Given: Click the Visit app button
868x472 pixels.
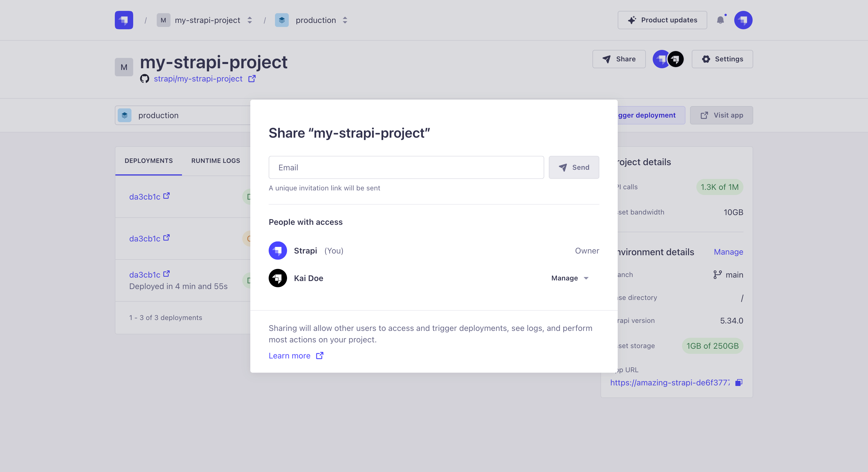Looking at the screenshot, I should tap(721, 115).
